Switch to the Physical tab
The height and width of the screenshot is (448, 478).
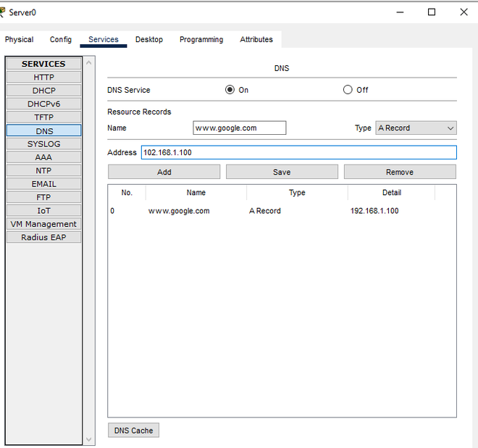click(20, 39)
